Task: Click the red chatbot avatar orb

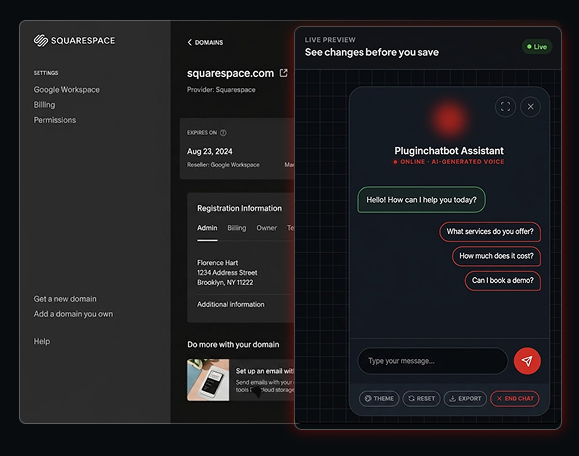Action: coord(449,119)
